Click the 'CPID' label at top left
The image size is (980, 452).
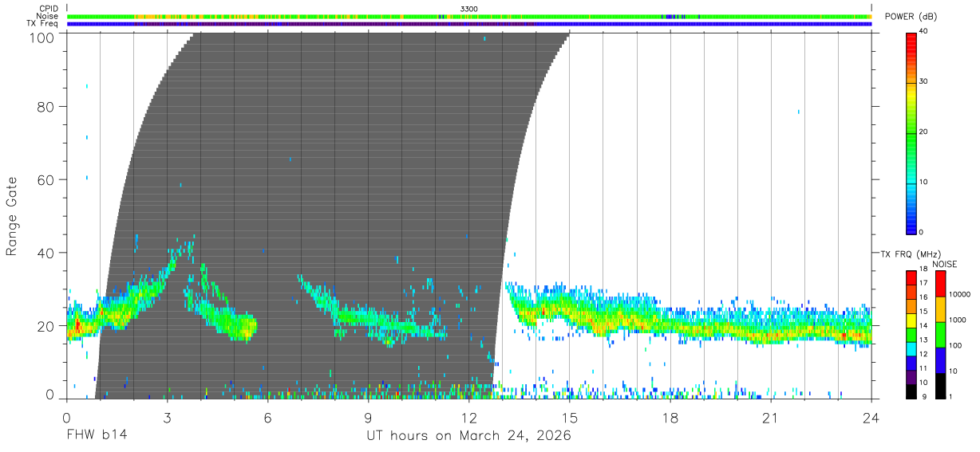[48, 9]
